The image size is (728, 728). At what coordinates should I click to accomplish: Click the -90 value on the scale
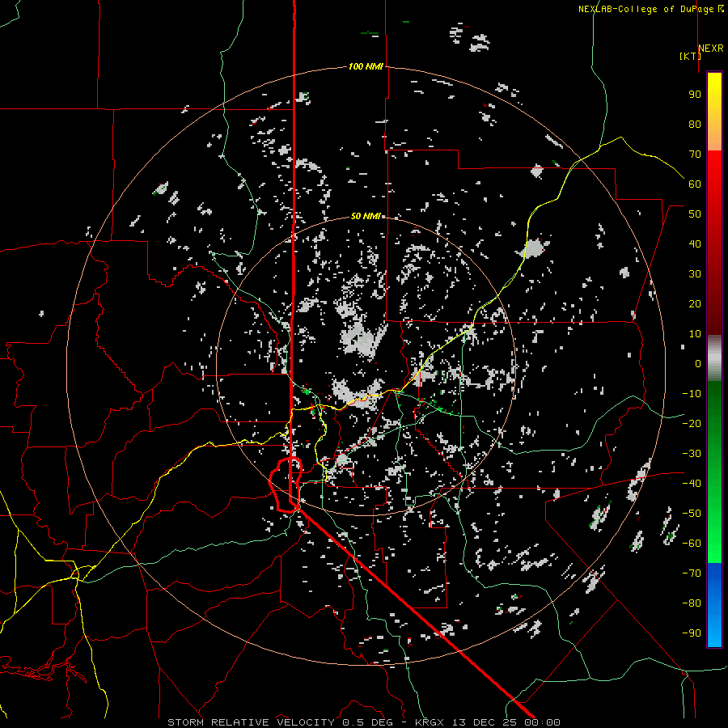point(692,633)
